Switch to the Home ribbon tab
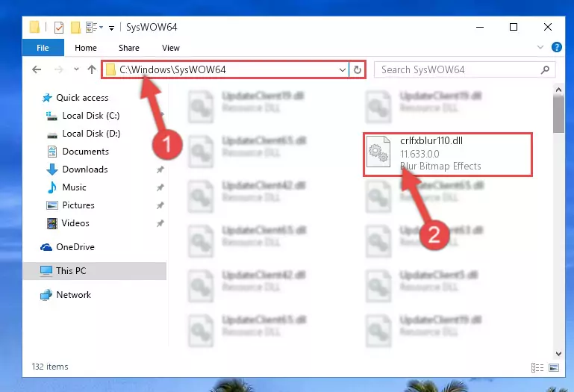Viewport: 574px width, 392px height. click(86, 48)
